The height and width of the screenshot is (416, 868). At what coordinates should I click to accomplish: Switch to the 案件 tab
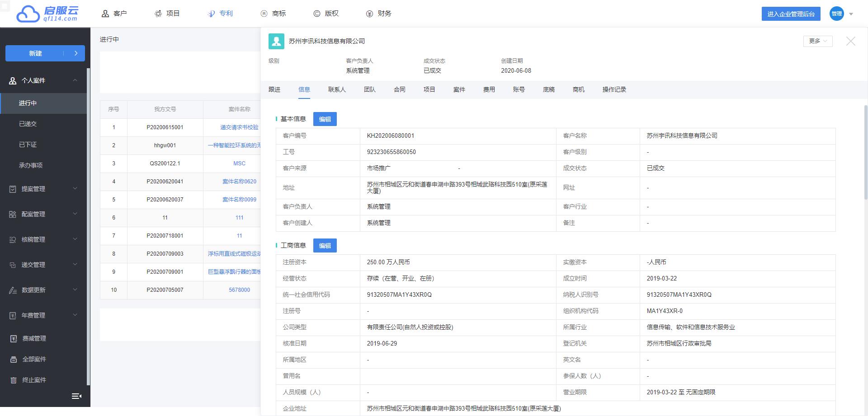tap(459, 89)
